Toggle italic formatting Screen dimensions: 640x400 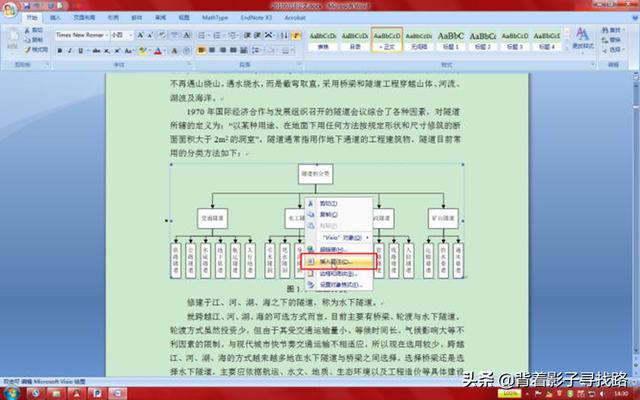point(70,51)
